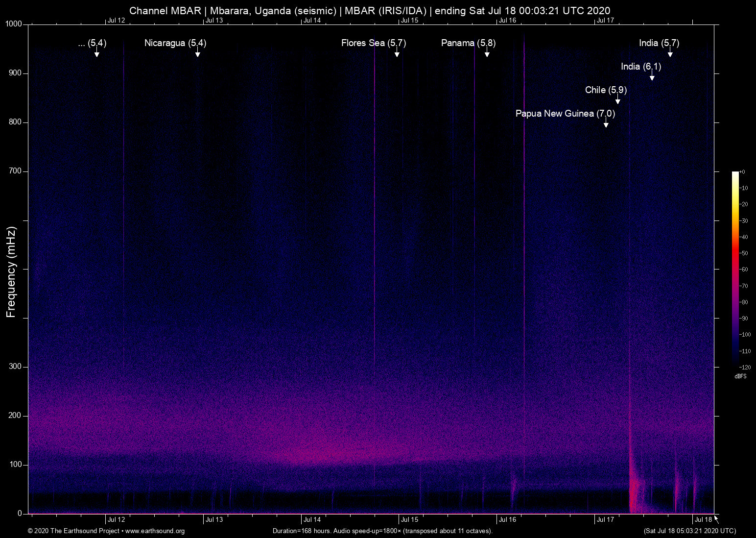The width and height of the screenshot is (756, 538).
Task: Click the Papua New Guinea (7.0) label
Action: pyautogui.click(x=565, y=114)
